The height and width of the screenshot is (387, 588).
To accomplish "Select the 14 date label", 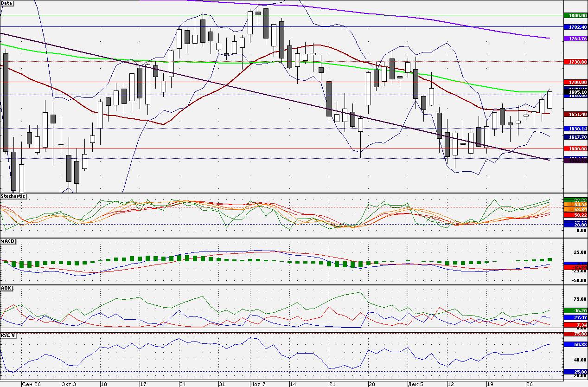I will pos(293,384).
